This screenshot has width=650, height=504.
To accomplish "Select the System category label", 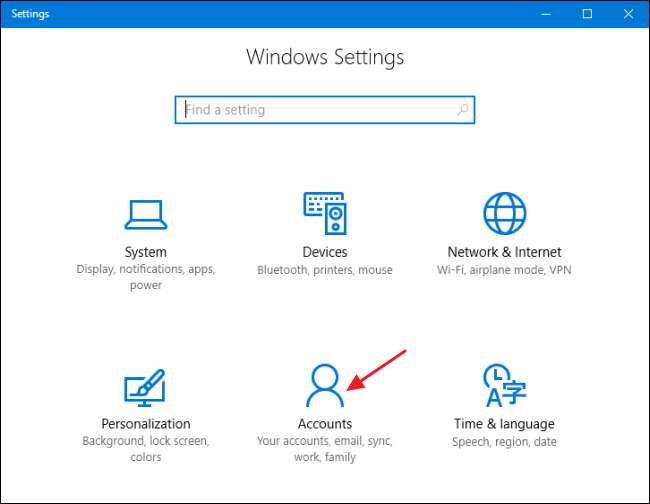I will point(146,252).
